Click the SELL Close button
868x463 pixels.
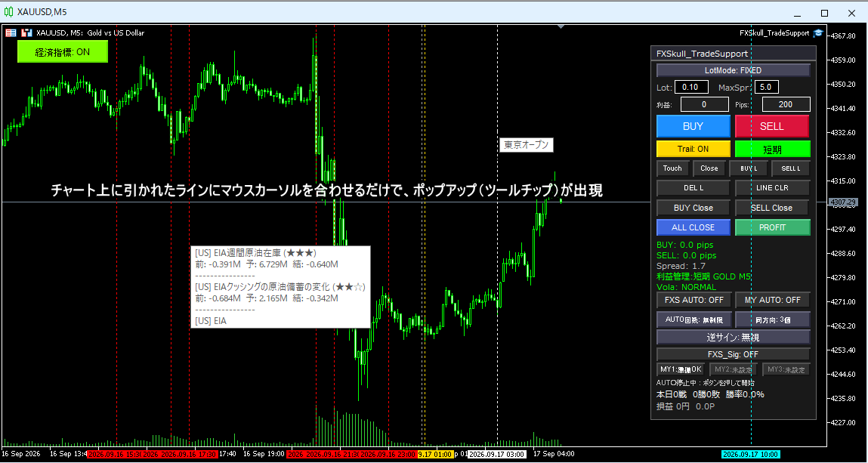point(772,208)
